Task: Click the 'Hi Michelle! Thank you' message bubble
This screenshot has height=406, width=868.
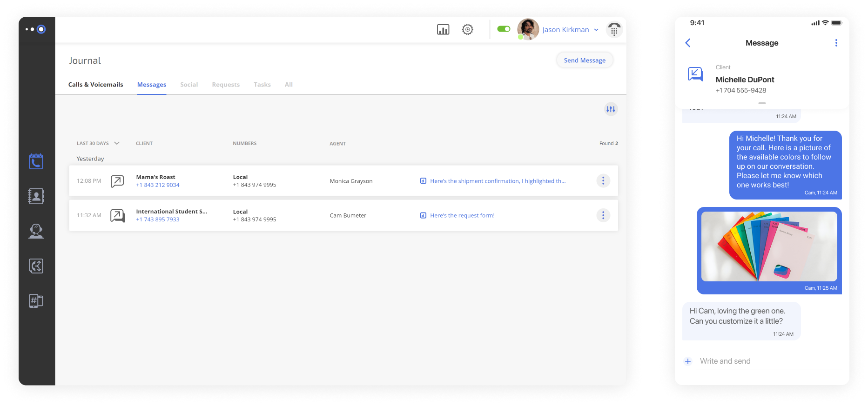Action: (x=785, y=165)
